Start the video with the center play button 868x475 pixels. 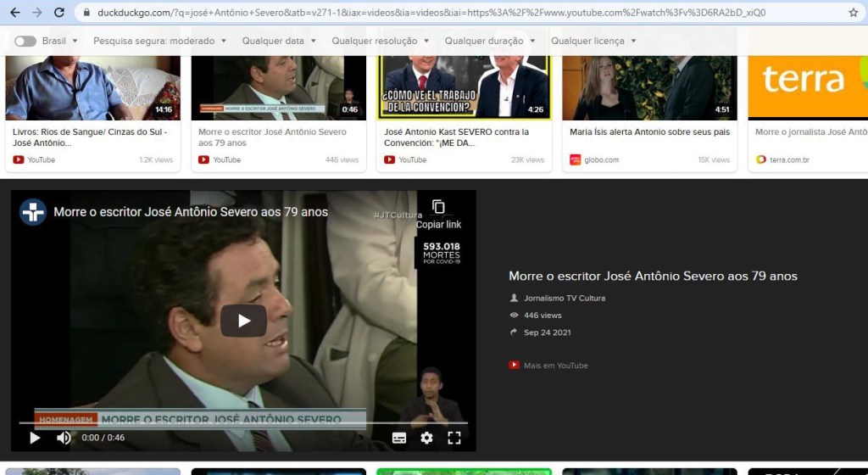click(x=243, y=321)
